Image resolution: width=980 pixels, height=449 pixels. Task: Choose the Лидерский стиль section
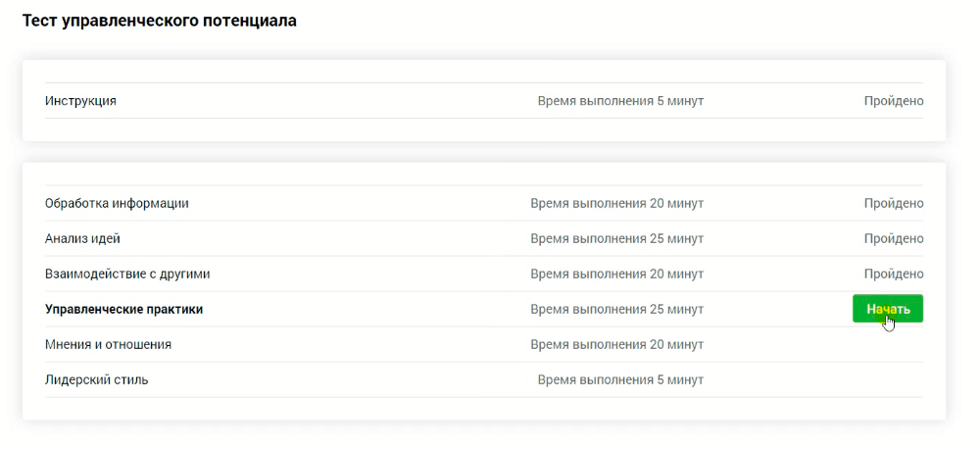pos(96,380)
